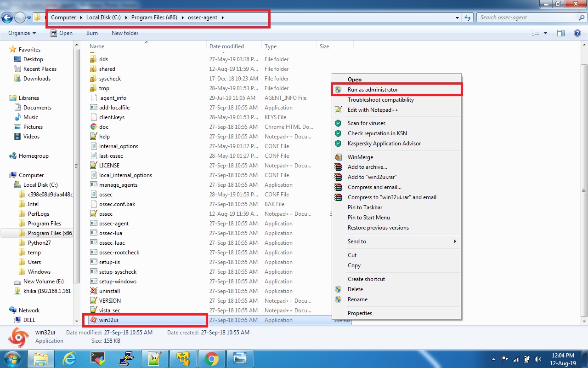Select New Volume (E:) drive

pyautogui.click(x=44, y=282)
